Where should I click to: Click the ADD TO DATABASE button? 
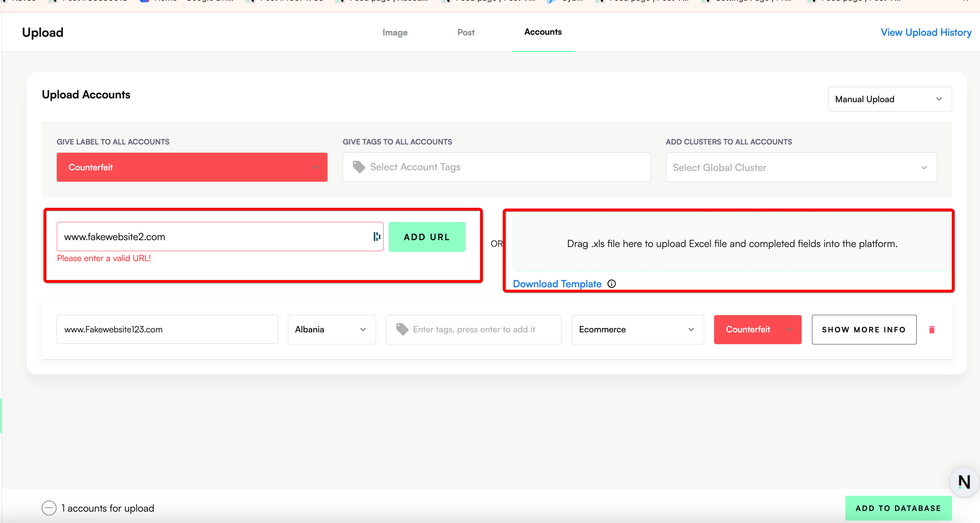(898, 508)
